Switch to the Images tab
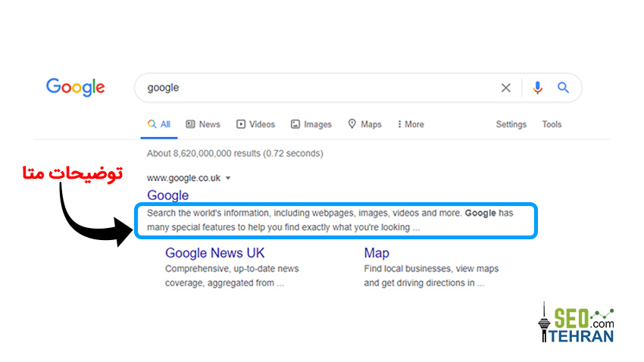644x362 pixels. point(311,124)
